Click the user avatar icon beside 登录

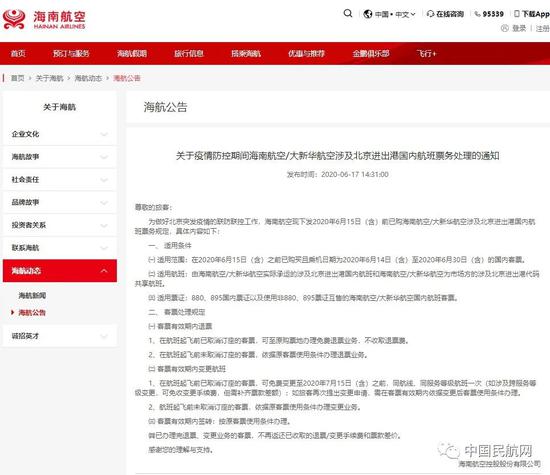point(505,28)
